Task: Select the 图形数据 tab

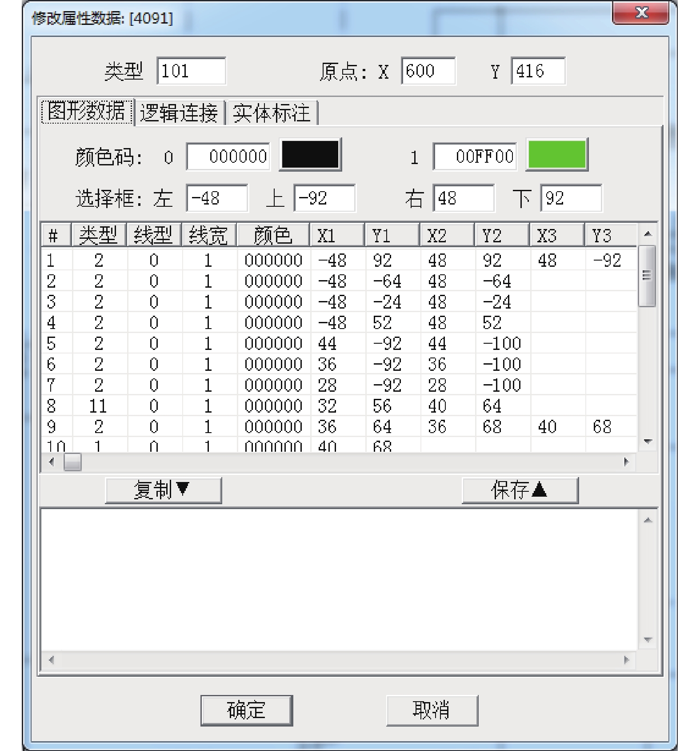Action: tap(86, 112)
